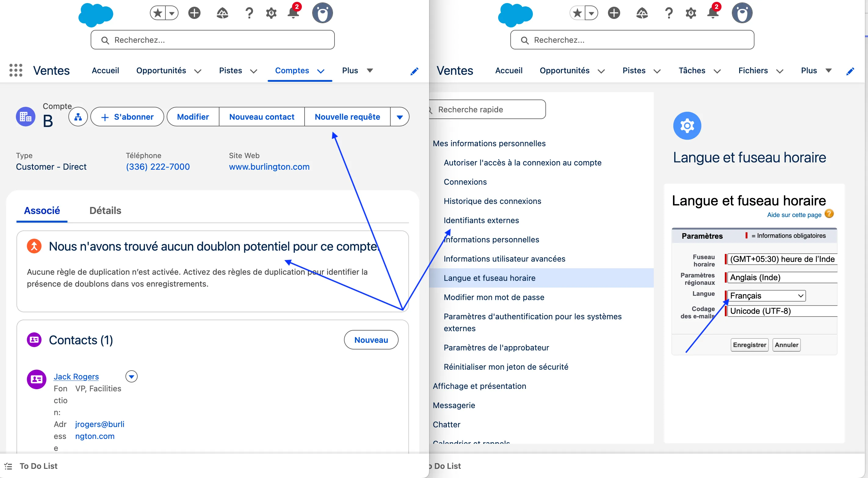Switch to the Détails tab
The height and width of the screenshot is (478, 868).
105,211
